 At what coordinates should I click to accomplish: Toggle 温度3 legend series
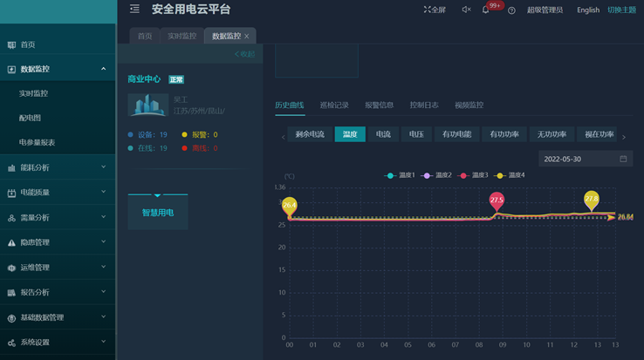pyautogui.click(x=473, y=175)
